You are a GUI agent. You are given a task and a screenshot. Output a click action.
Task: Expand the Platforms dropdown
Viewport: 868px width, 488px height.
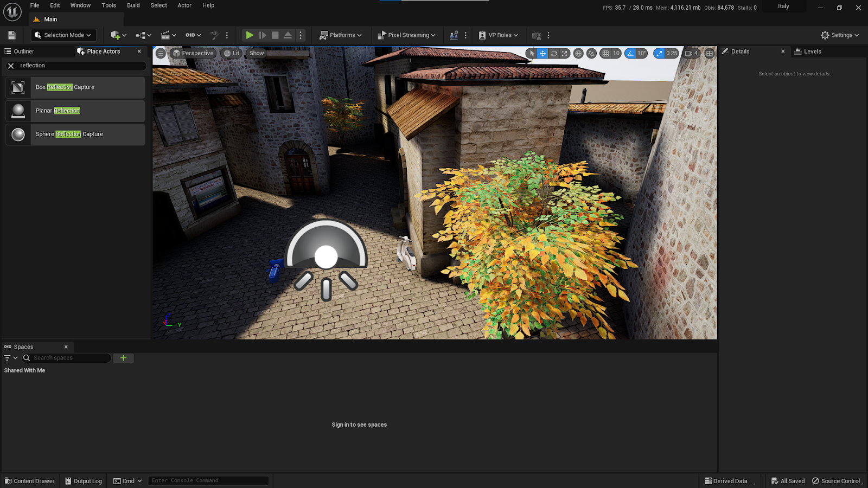pos(341,35)
